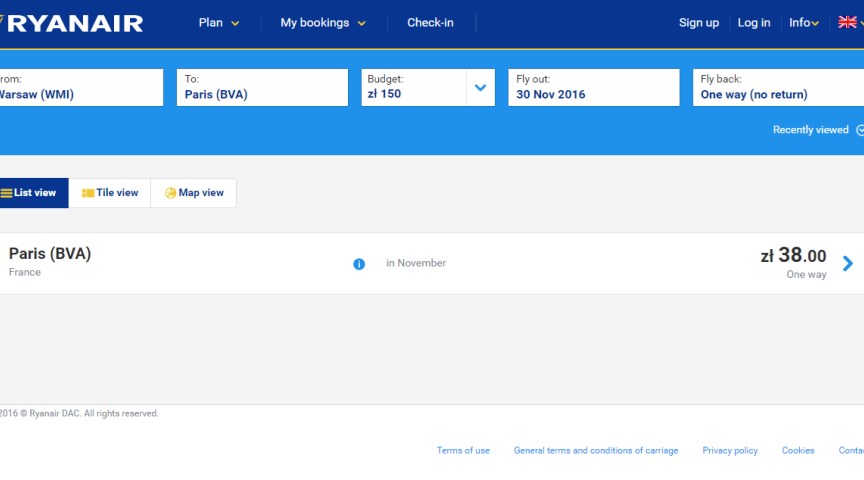Open the Cookies link
Viewport: 864px width, 480px height.
798,450
